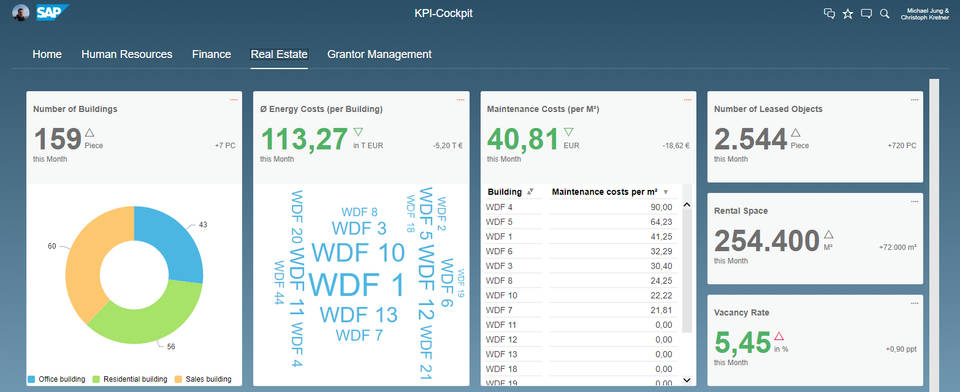Click the KPI-Cockpit title

(x=443, y=13)
